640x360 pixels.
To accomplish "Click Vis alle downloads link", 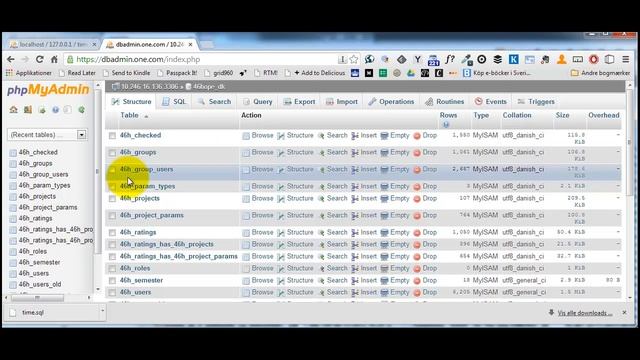I will pos(585,313).
